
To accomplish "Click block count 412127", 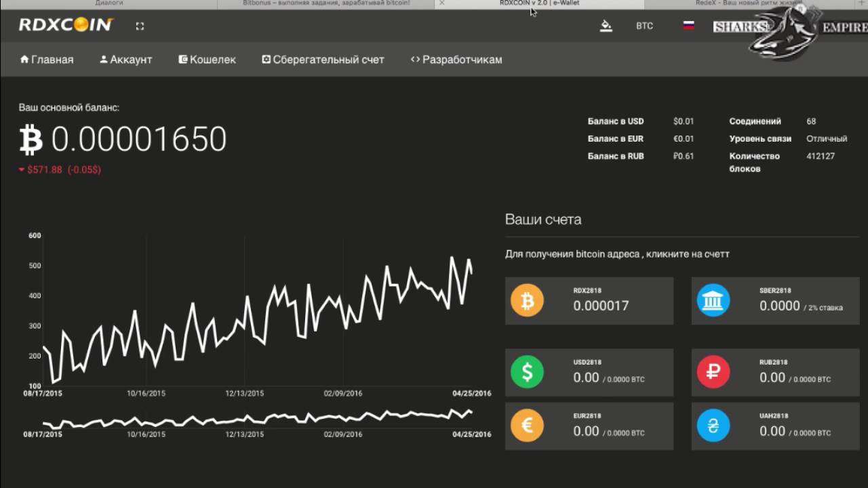I will pos(821,156).
